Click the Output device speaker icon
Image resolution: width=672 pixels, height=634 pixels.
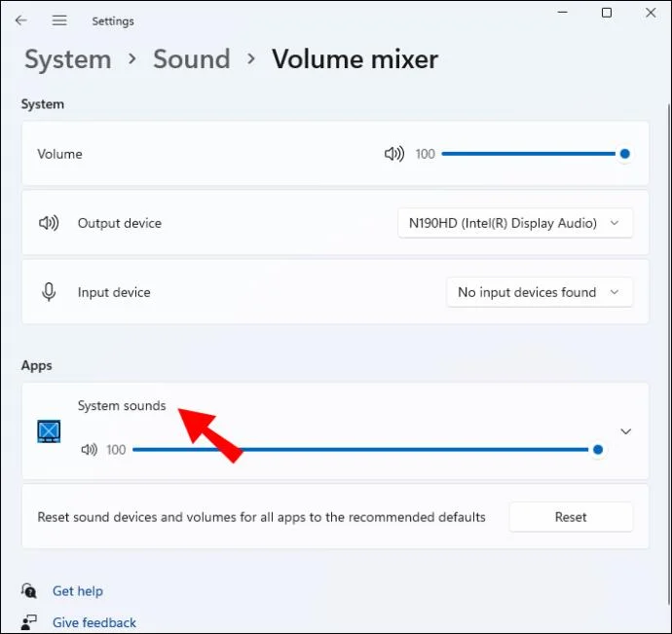coord(49,223)
